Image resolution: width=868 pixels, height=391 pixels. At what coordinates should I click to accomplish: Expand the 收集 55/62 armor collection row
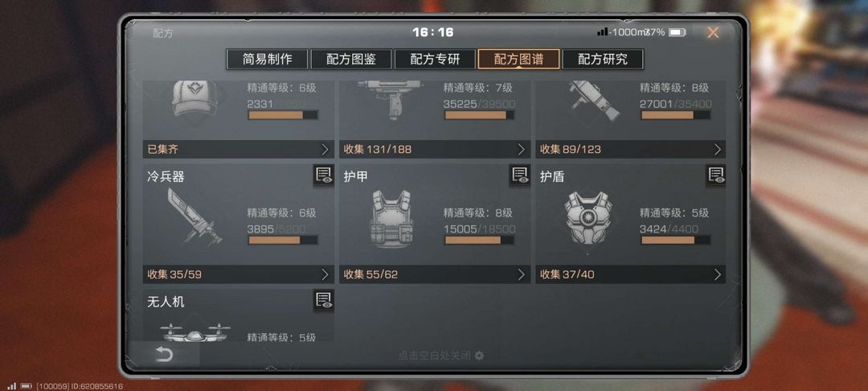coord(435,274)
